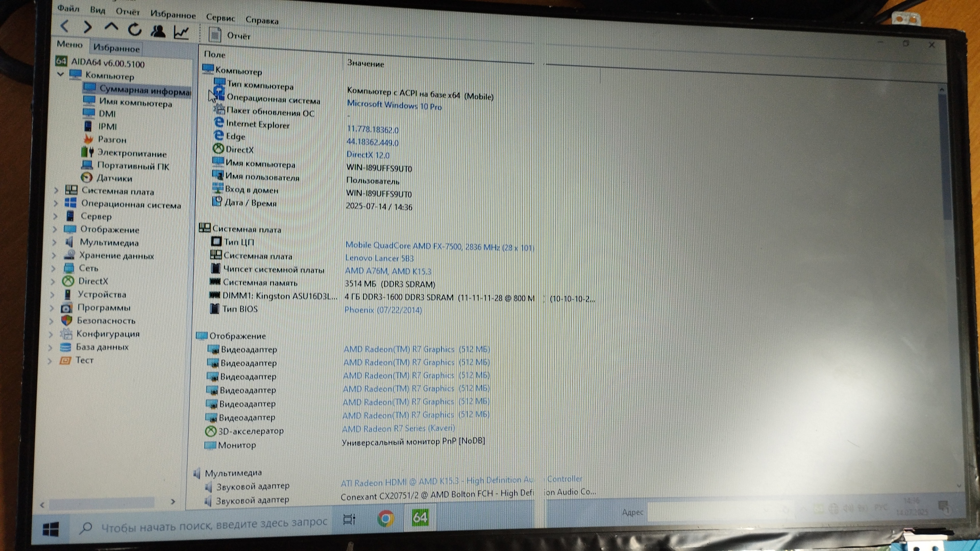The width and height of the screenshot is (980, 551).
Task: Collapse the Компьютер tree node
Action: pos(60,74)
